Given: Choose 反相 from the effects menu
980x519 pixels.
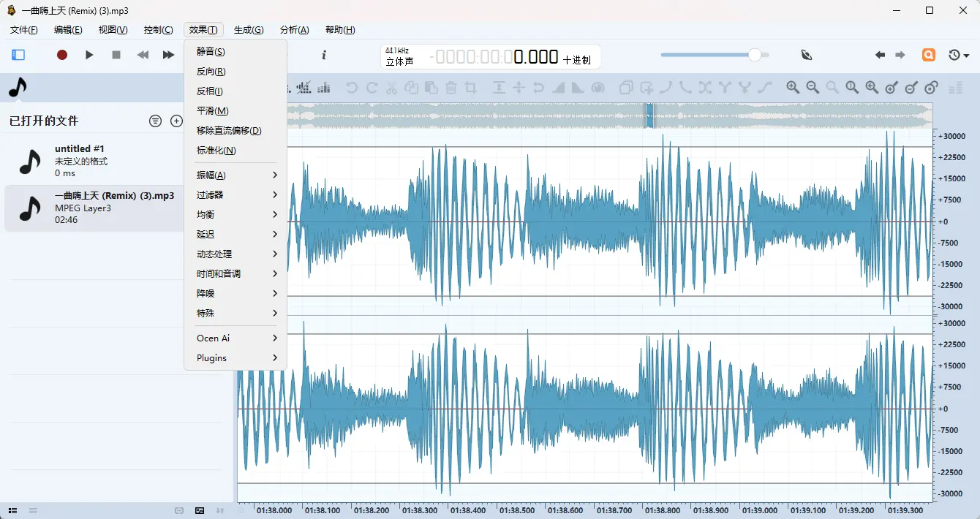Looking at the screenshot, I should coord(235,91).
